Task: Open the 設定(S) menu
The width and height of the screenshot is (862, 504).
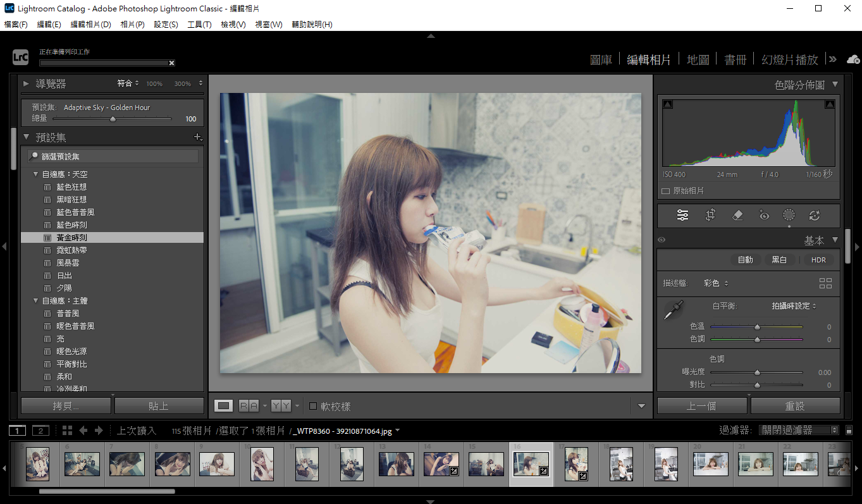Action: [166, 25]
